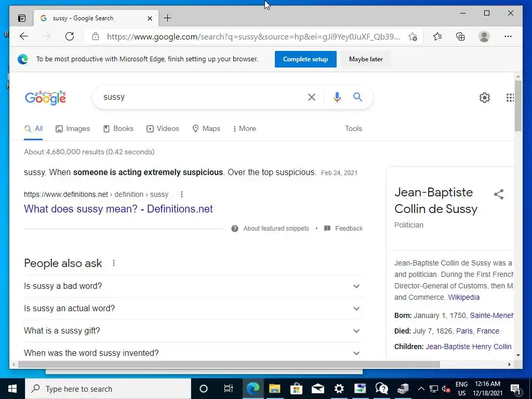This screenshot has width=532, height=399.
Task: Share the Jean-Baptiste Collin de Sussy panel
Action: 499,194
